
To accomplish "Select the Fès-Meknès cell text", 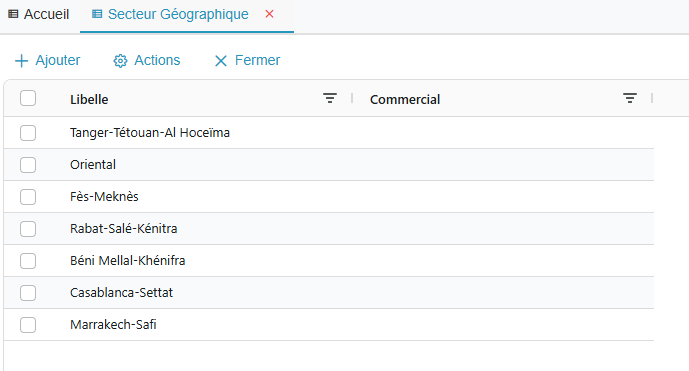I will [x=104, y=196].
